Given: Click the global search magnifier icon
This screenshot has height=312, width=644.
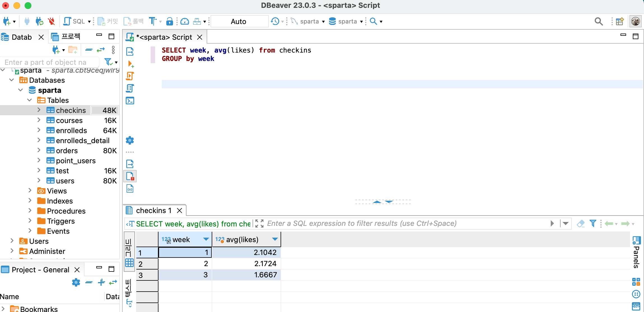Looking at the screenshot, I should (x=599, y=22).
